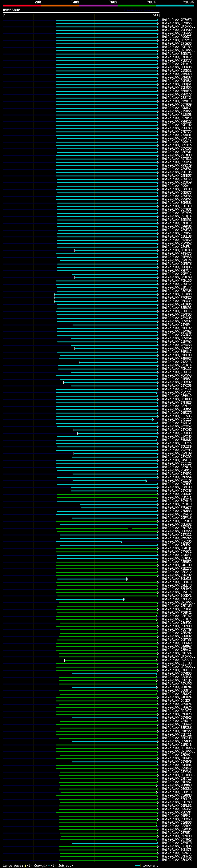197x868 pixels.
Task: Select the UniRef100_A7PA72 label
Action: point(176,57)
